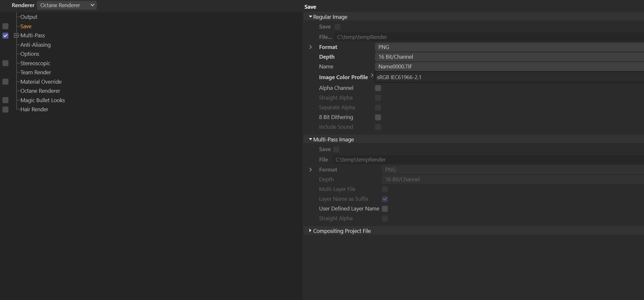
Task: Click arrow next to Image Color Profile
Action: [x=372, y=75]
